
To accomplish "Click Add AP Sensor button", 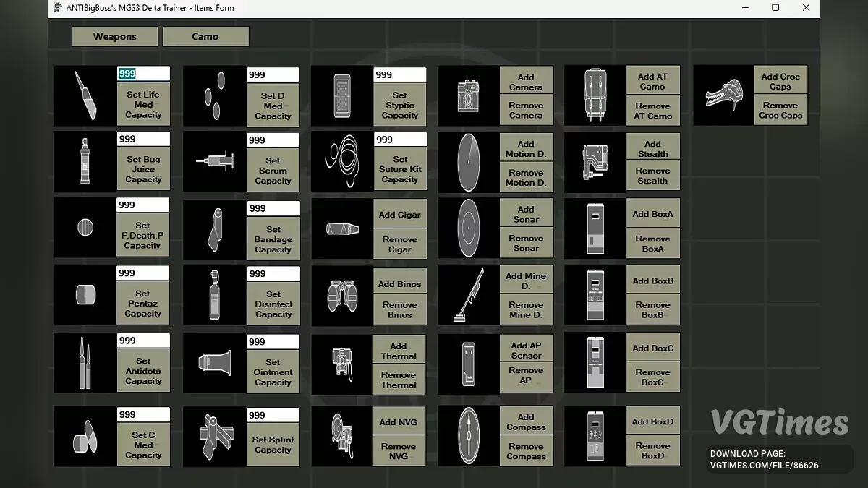I will [526, 351].
